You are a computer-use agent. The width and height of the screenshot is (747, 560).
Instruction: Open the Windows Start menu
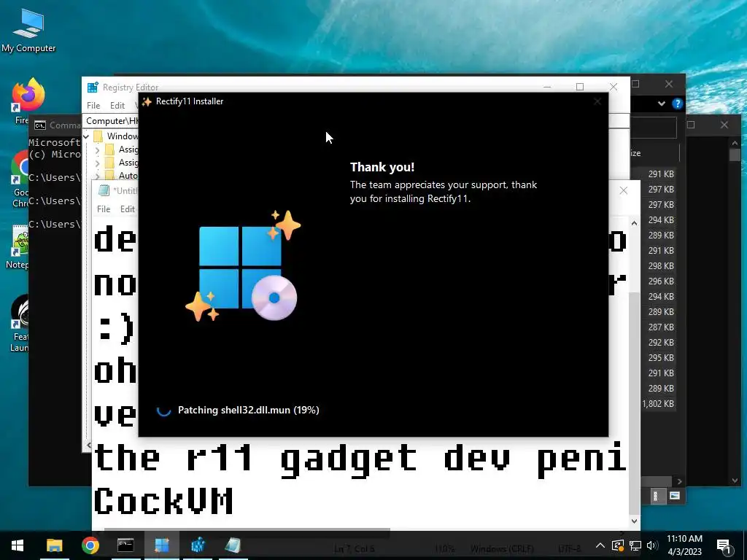pos(18,545)
